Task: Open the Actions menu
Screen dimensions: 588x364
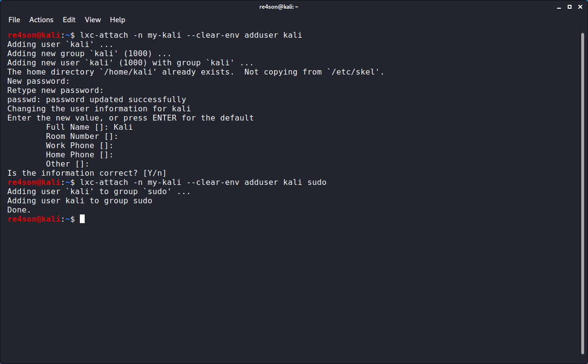Action: pos(41,20)
